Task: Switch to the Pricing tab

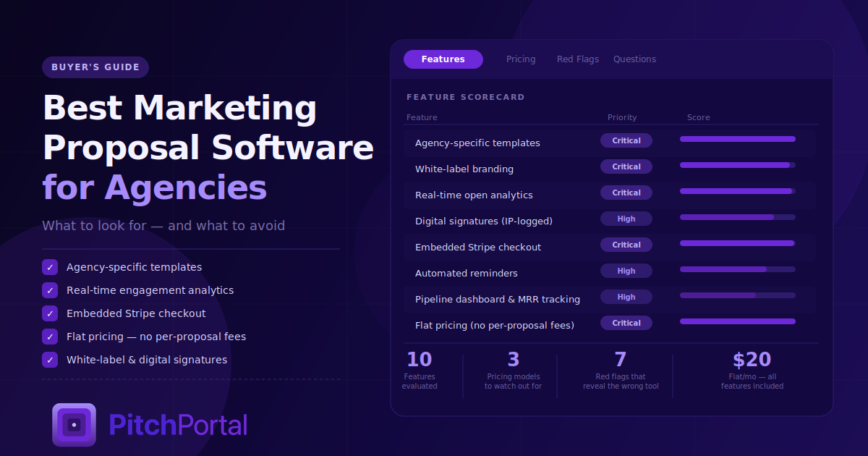Action: click(521, 59)
